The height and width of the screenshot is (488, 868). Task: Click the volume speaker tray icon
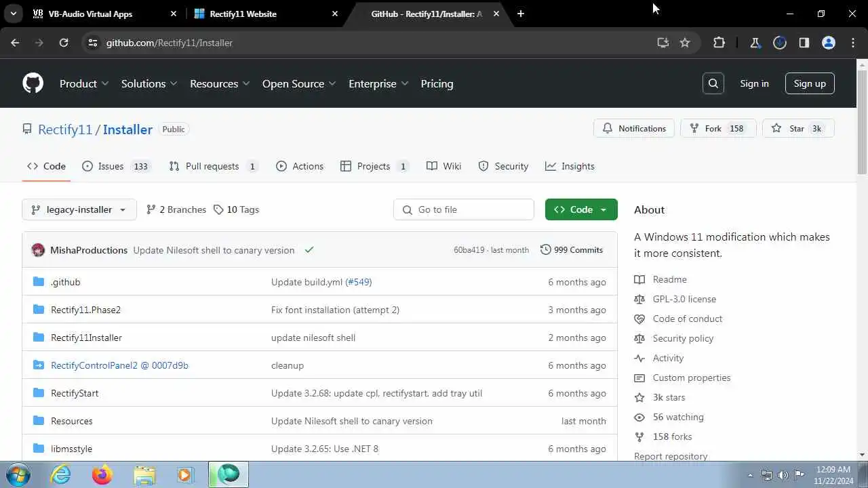point(783,475)
